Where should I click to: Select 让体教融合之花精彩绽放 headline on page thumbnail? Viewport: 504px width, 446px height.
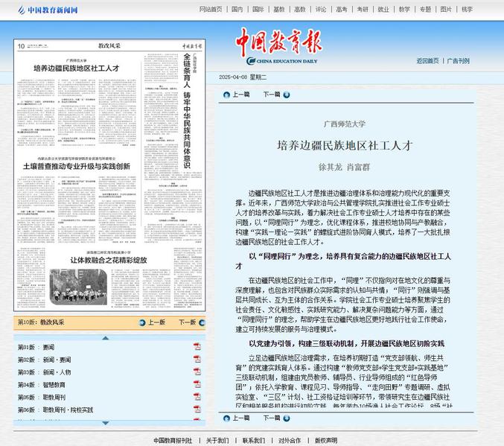(x=109, y=260)
